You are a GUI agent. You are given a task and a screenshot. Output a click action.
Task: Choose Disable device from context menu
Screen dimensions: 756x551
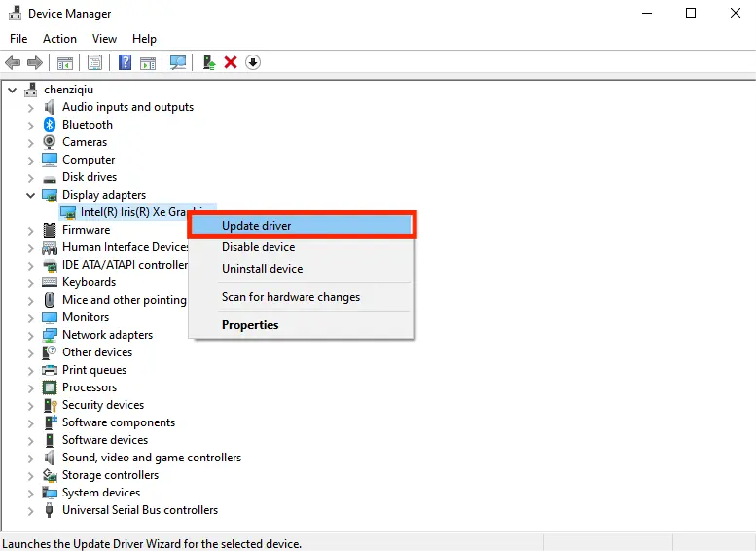(302, 247)
